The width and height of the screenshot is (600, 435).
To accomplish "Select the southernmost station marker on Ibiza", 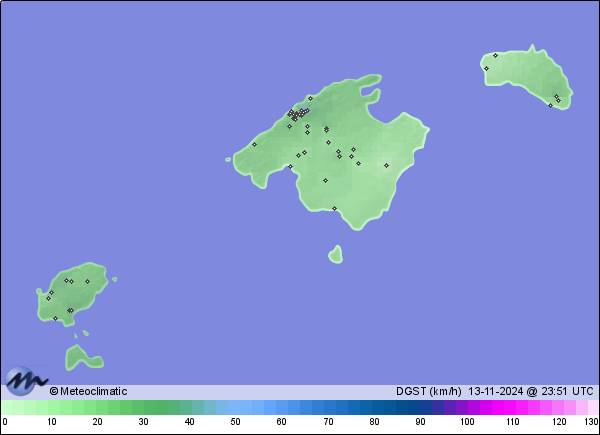I will 55,318.
